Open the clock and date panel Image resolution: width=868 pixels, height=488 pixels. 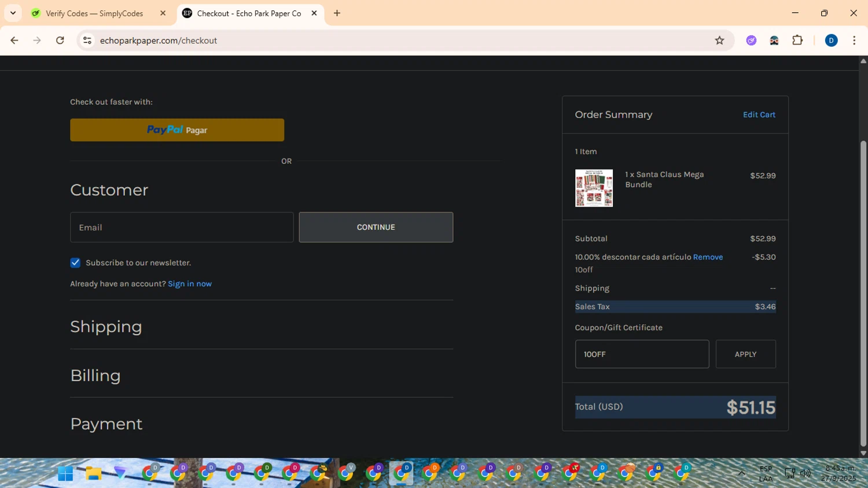(838, 473)
